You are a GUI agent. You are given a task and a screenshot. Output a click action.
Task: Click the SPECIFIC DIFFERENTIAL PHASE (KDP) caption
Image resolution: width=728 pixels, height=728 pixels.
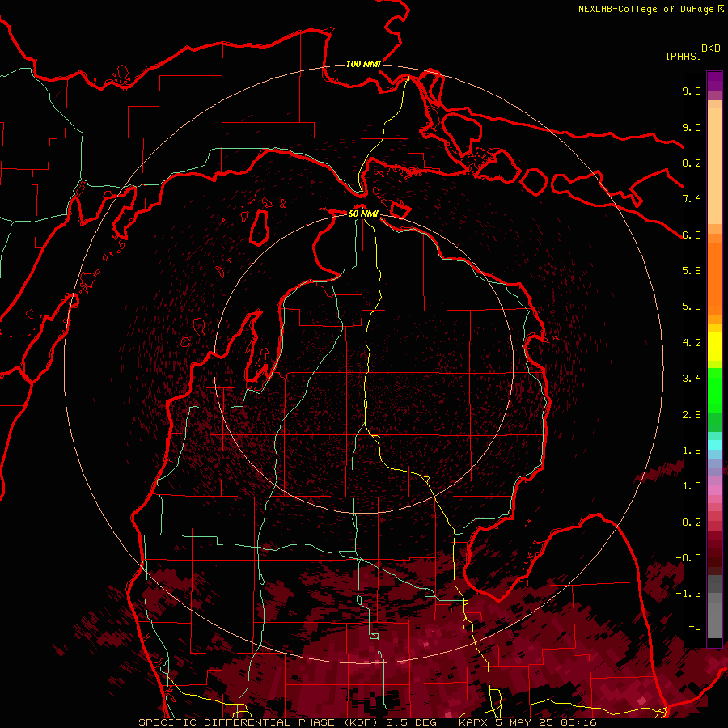(260, 722)
